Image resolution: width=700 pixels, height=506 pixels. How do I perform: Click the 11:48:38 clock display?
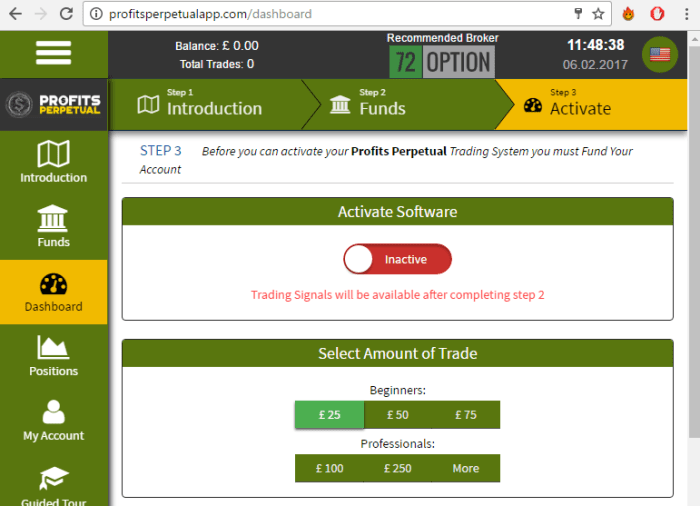click(x=596, y=45)
